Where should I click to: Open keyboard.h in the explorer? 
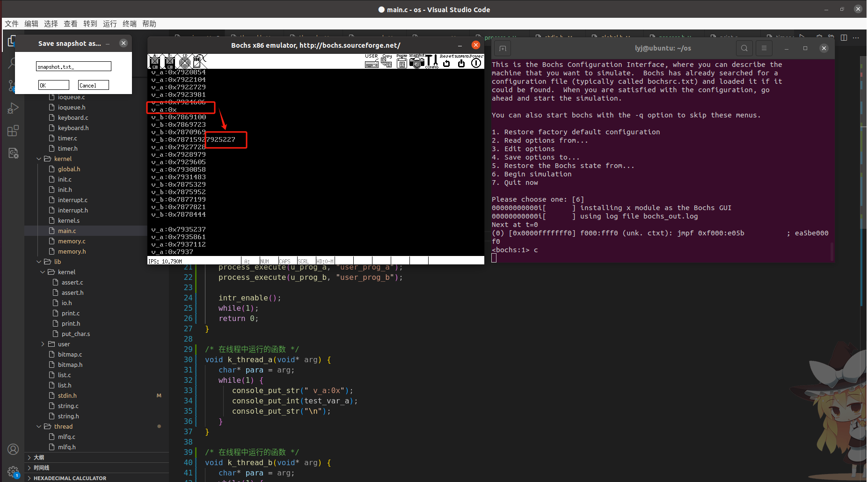[x=73, y=128]
